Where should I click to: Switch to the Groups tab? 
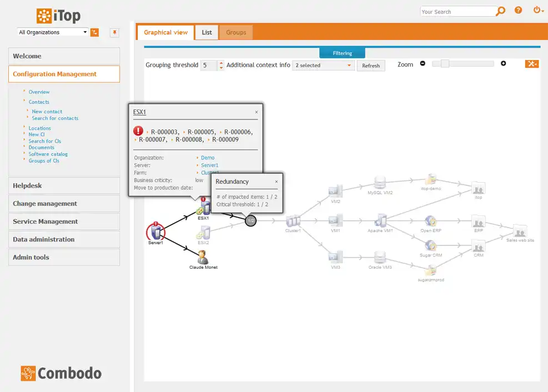point(235,32)
